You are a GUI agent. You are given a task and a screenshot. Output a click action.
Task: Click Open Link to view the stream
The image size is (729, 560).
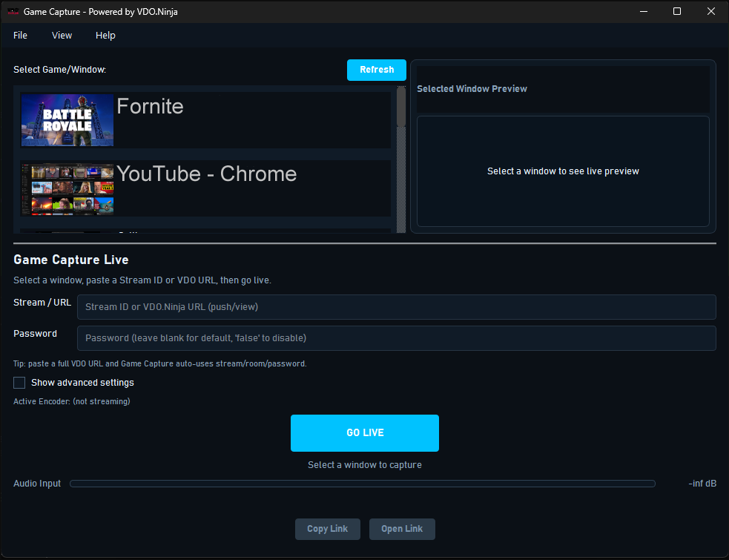(x=402, y=528)
